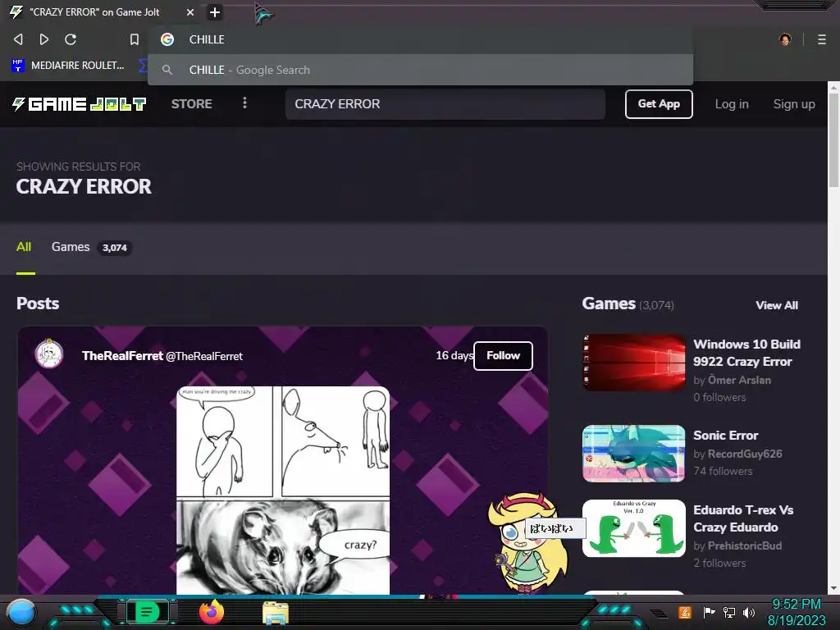Open the RecordGuy626 developer link
Image resolution: width=840 pixels, height=630 pixels.
tap(745, 454)
